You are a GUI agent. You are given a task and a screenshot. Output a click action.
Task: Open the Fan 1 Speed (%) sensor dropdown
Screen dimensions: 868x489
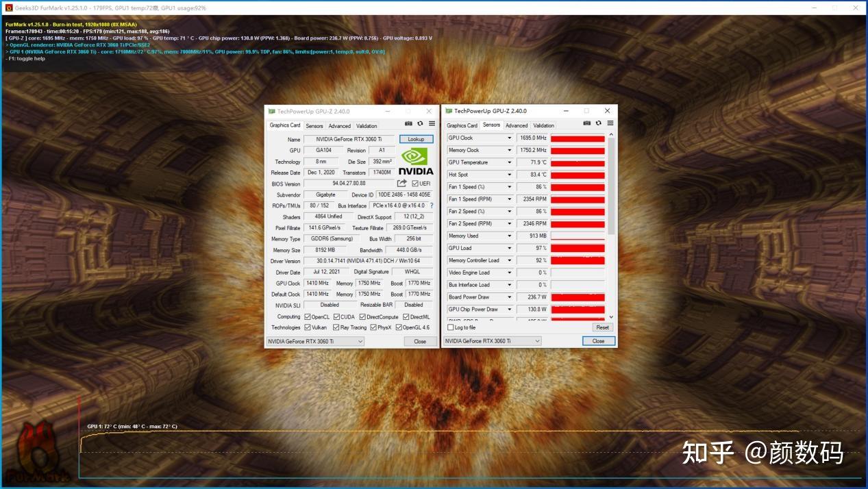click(509, 187)
